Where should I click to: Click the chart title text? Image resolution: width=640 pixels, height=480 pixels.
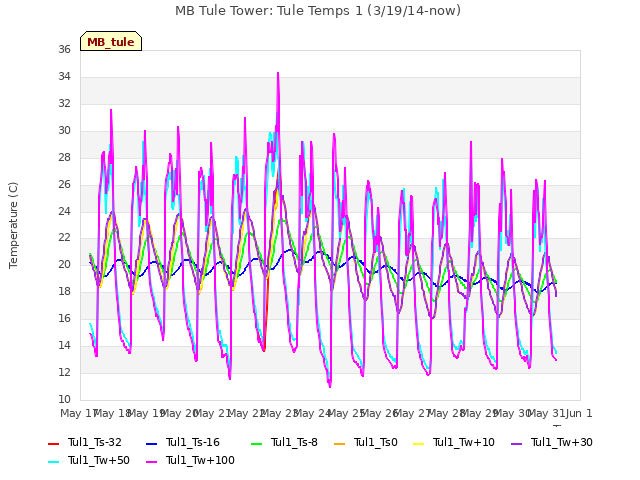[x=318, y=11]
